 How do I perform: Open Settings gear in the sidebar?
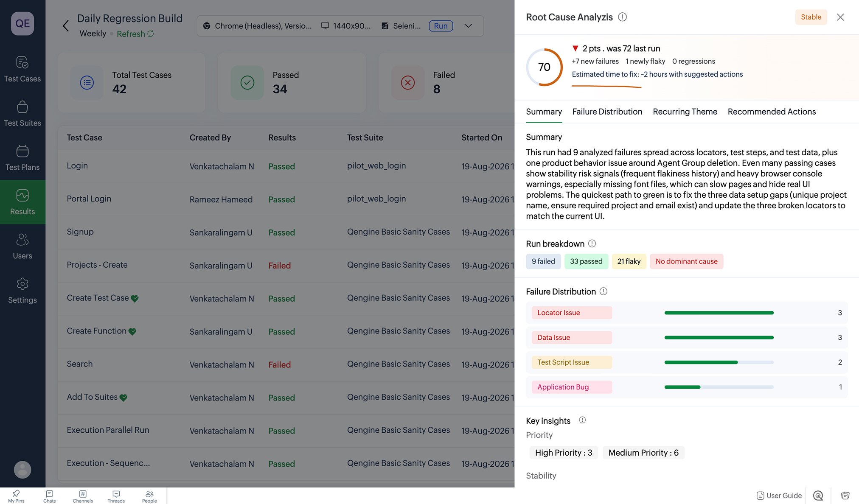[x=22, y=291]
